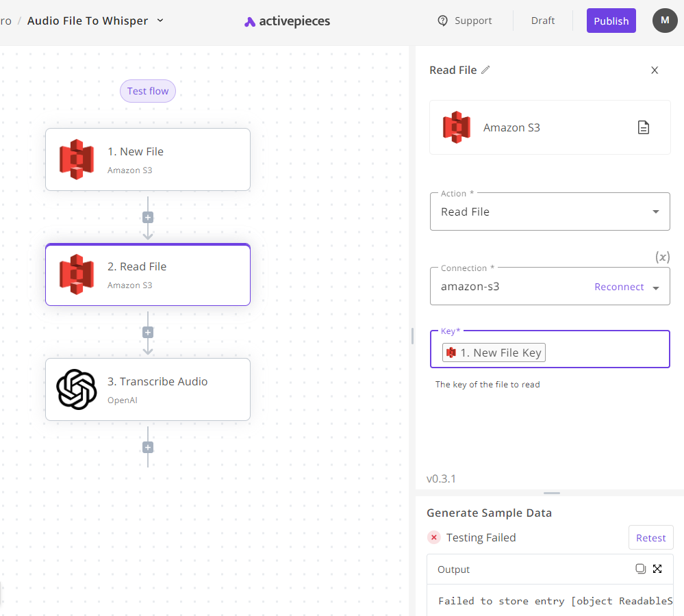
Task: Open the user avatar menu M
Action: click(665, 21)
